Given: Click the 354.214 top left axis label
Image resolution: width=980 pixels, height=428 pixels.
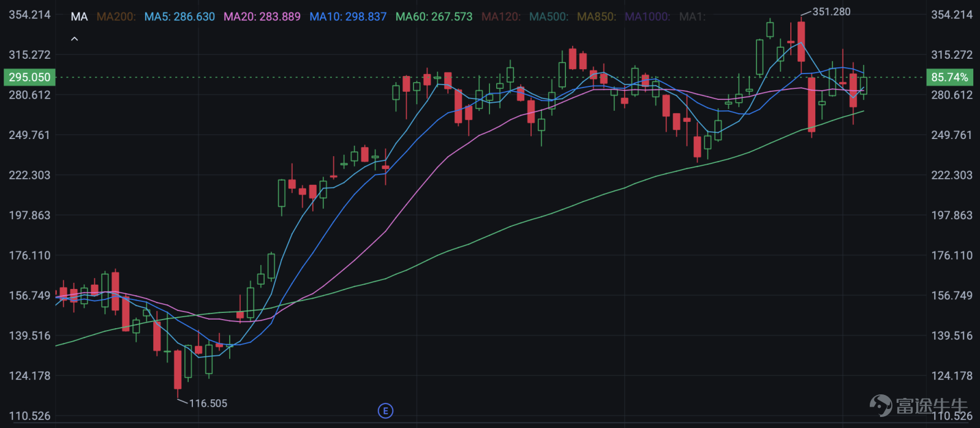Looking at the screenshot, I should pos(29,15).
